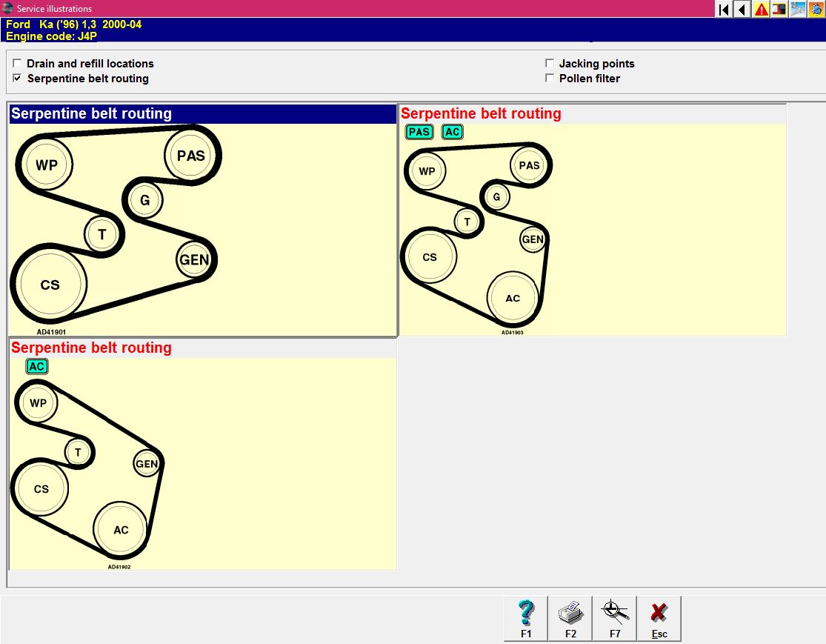Uncheck the Serpentine belt routing checkbox
Viewport: 826px width, 644px height.
[x=18, y=79]
